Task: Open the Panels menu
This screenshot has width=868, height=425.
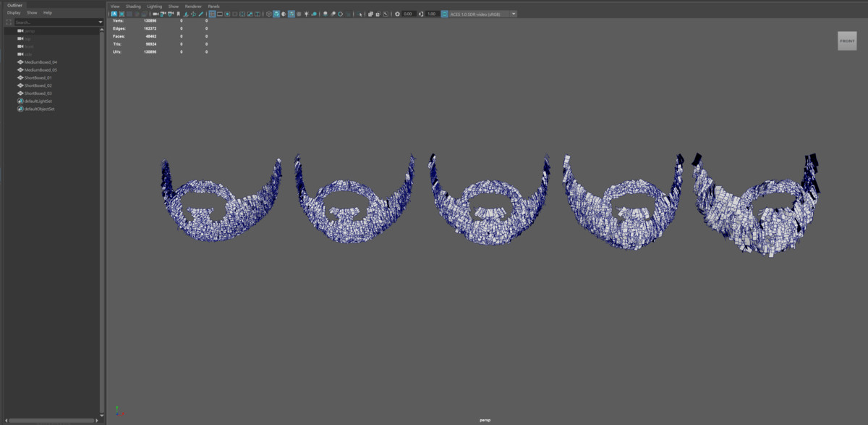Action: tap(213, 6)
